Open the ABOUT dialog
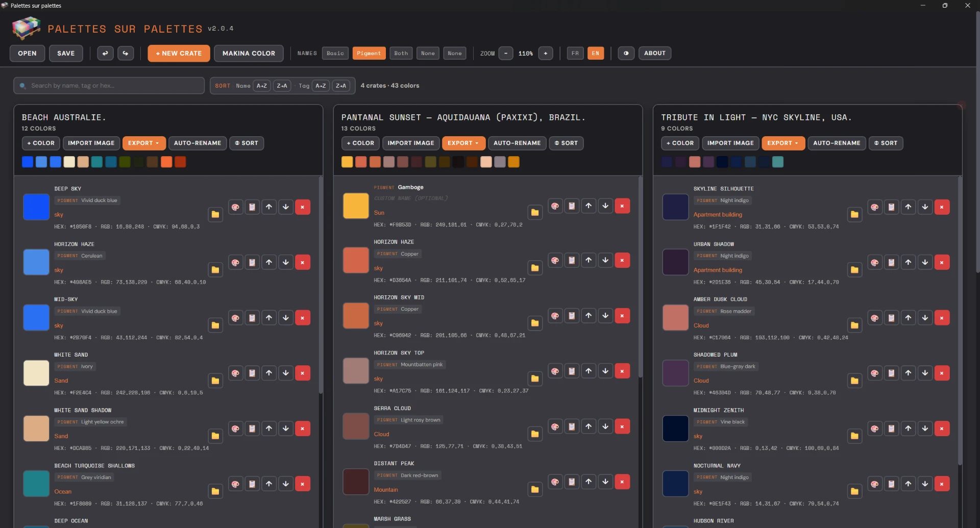The height and width of the screenshot is (528, 980). 655,53
